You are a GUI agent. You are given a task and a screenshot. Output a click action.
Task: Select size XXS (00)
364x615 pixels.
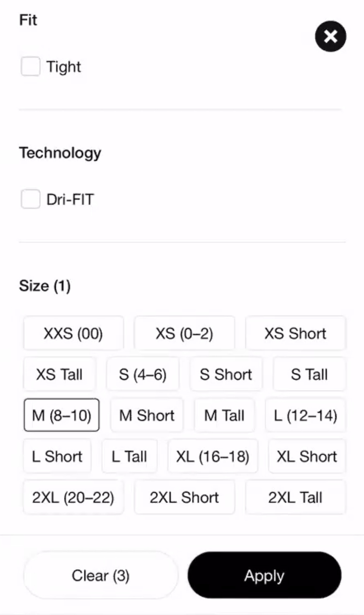[73, 333]
